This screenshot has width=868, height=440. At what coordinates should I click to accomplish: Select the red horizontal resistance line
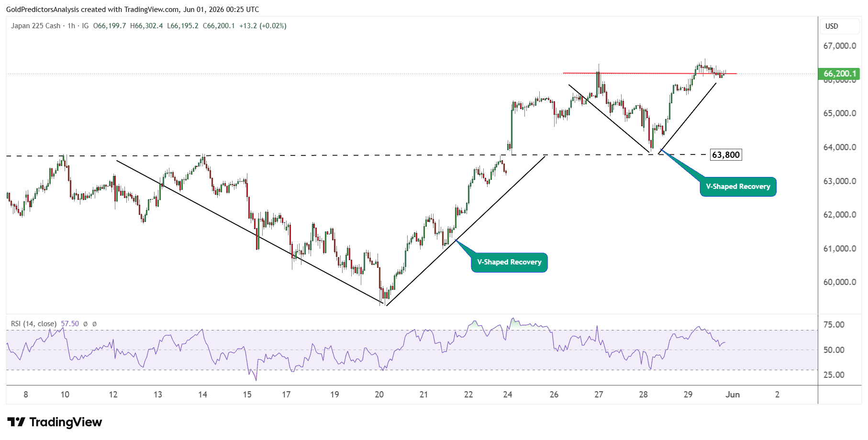(649, 73)
